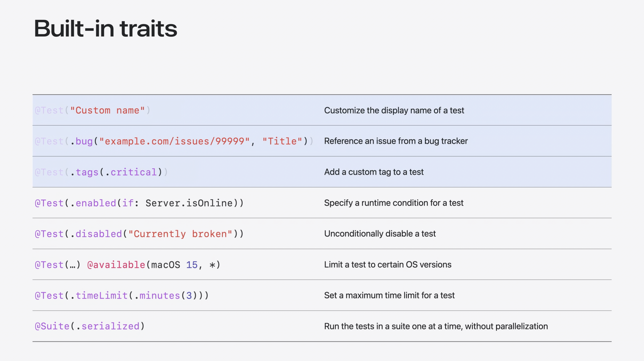Click "Limit a test to certain OS versions"
644x361 pixels.
[388, 265]
